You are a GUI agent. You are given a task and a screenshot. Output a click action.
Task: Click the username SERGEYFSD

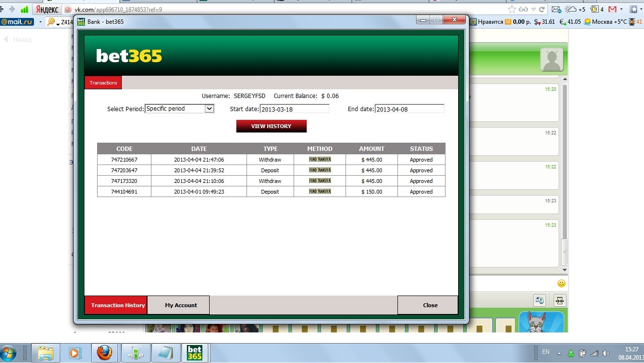coord(249,96)
